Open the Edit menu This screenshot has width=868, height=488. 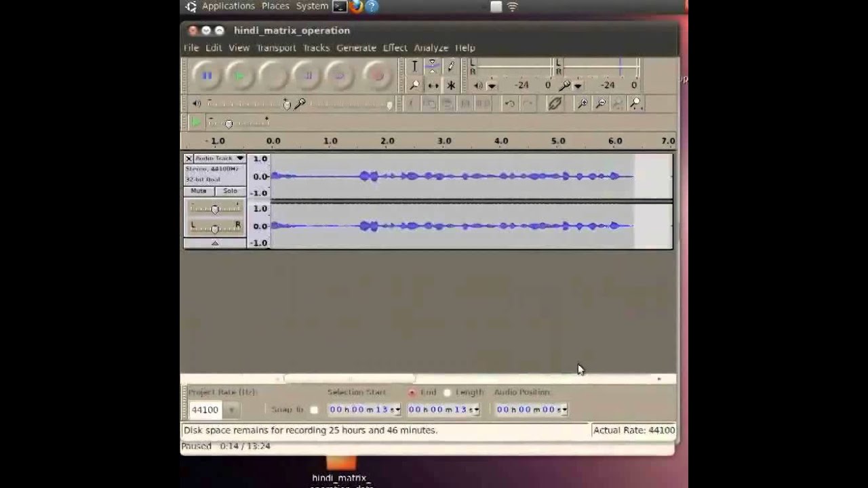[214, 47]
